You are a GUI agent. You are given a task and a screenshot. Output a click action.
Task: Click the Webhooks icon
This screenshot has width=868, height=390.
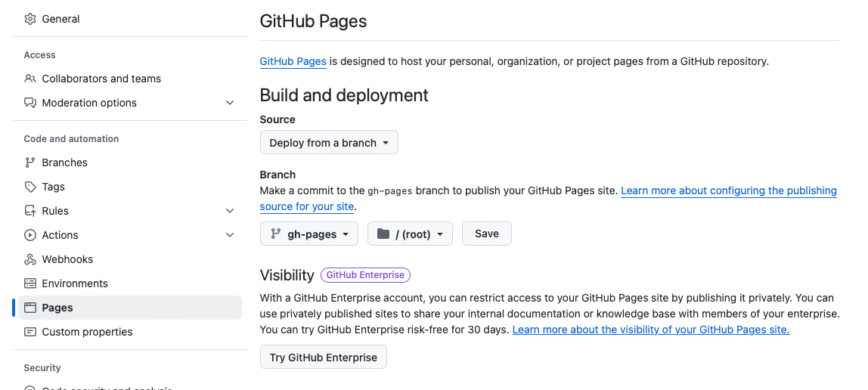pos(30,259)
